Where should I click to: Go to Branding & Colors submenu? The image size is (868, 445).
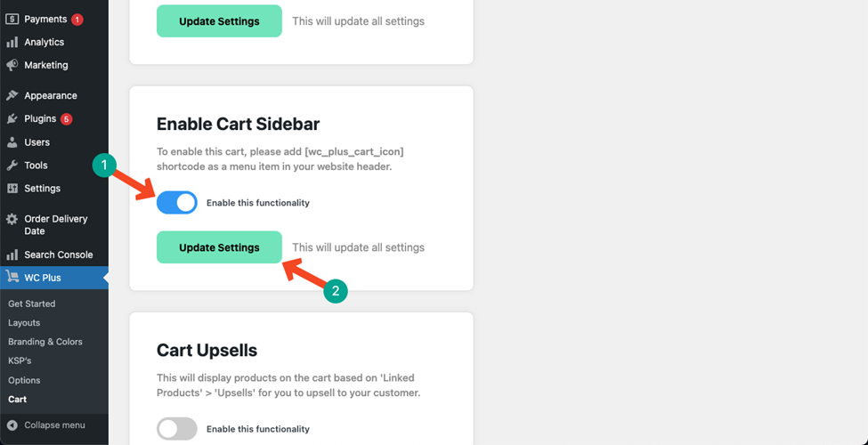point(45,342)
